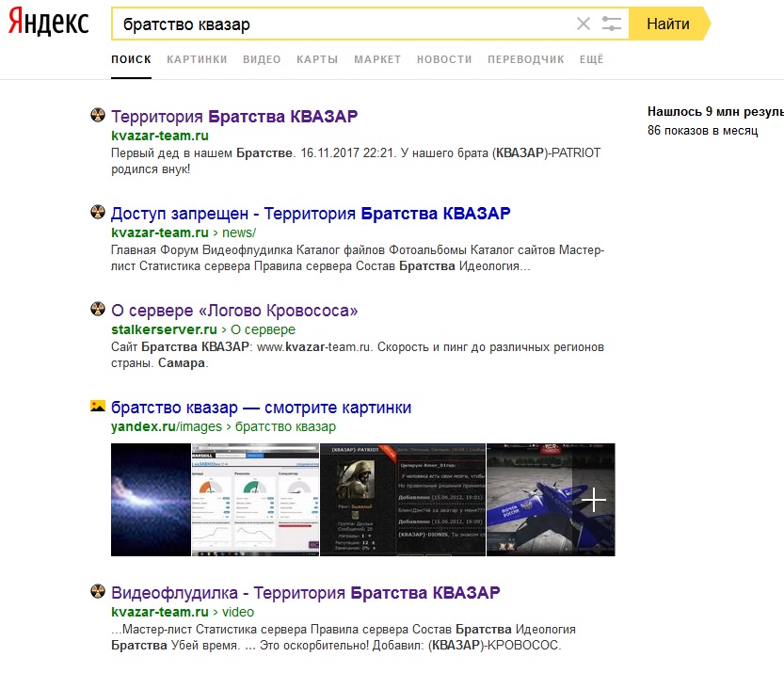
Task: Open the О сервере «Логово Кровососа» result
Action: tap(234, 311)
